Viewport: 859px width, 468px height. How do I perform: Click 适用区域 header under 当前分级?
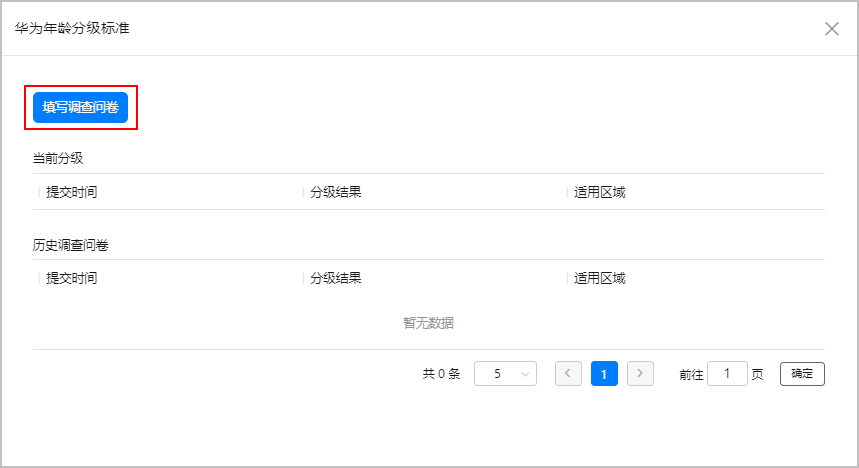pos(600,192)
